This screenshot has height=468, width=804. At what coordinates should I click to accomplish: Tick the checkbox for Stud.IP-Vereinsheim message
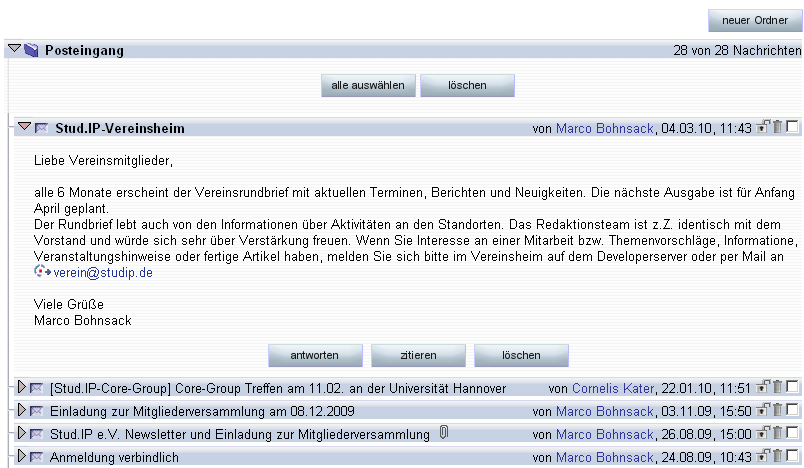coord(792,127)
